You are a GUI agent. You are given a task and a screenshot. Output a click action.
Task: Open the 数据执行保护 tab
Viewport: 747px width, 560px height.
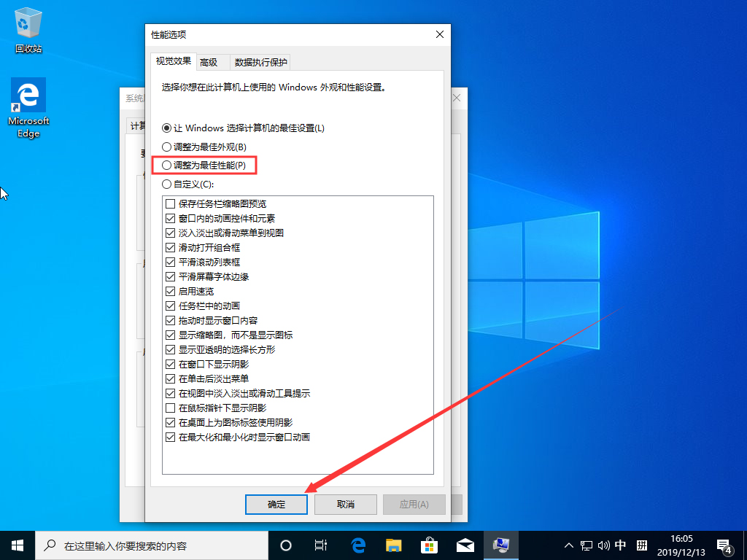click(260, 62)
